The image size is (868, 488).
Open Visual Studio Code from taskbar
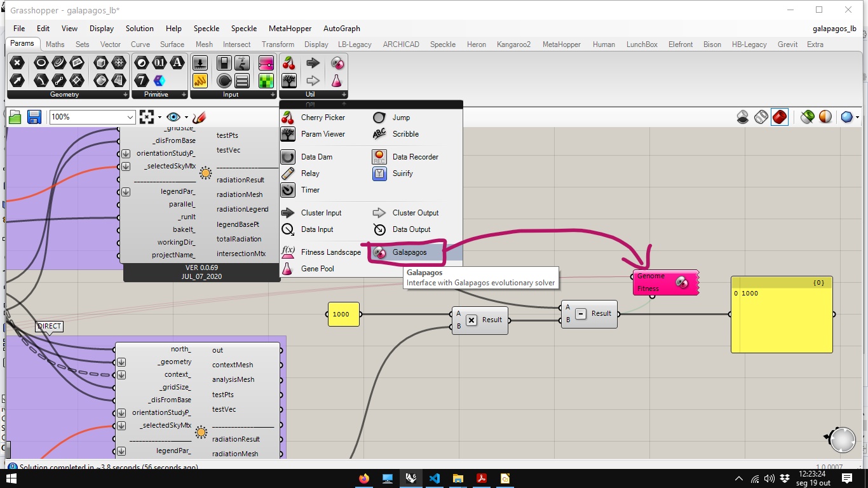[x=435, y=478]
